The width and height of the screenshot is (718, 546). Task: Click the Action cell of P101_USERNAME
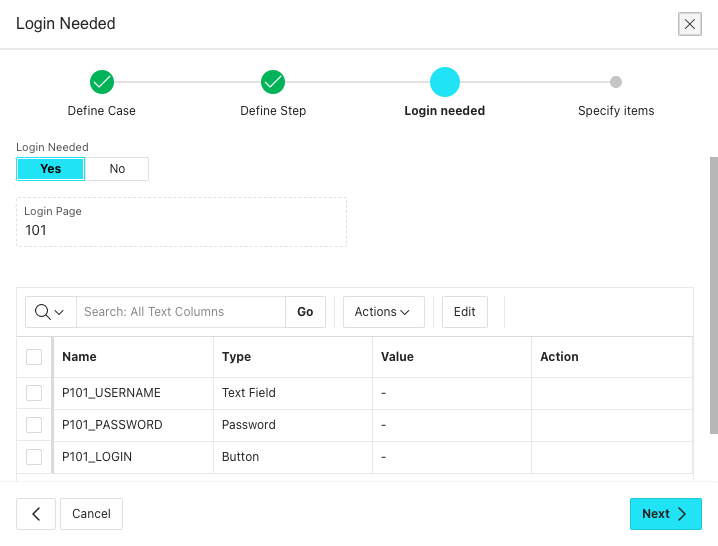coord(612,393)
